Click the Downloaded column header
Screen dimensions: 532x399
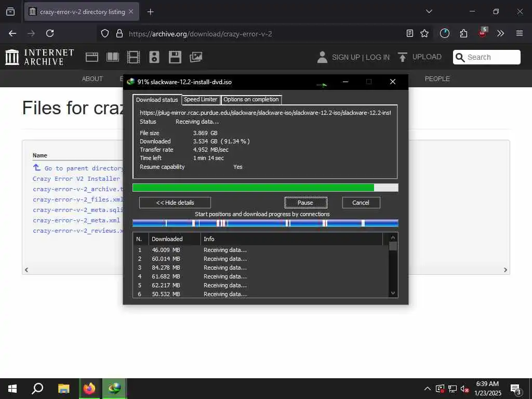click(175, 239)
